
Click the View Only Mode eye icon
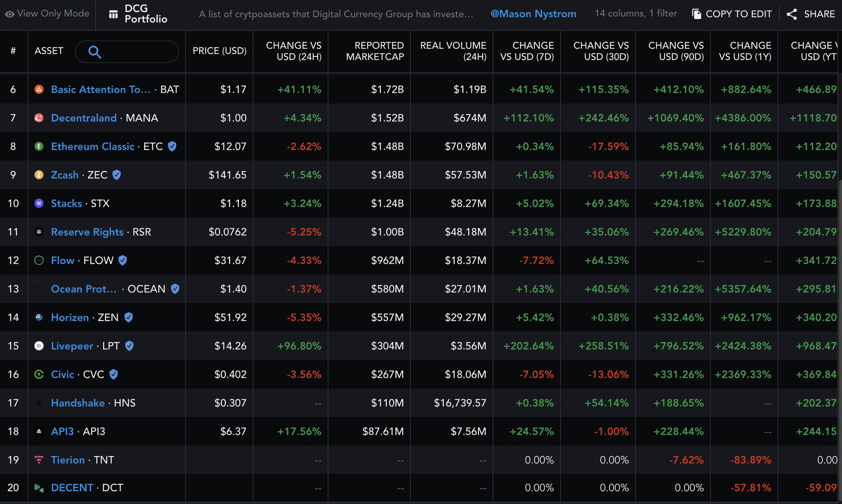tap(9, 14)
